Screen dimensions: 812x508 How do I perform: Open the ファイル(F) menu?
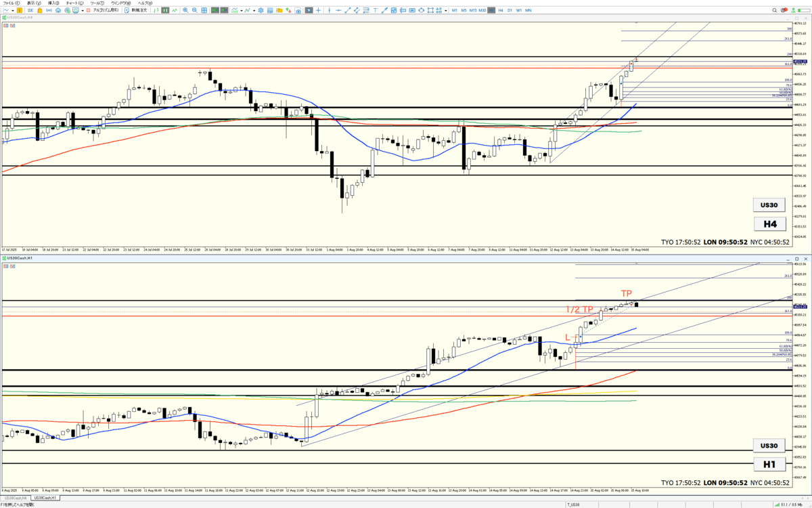(12, 3)
